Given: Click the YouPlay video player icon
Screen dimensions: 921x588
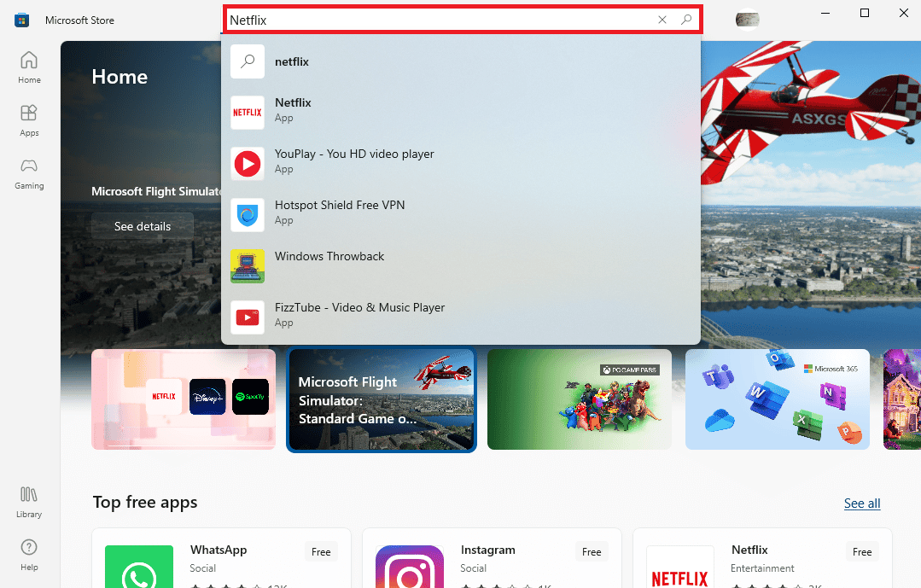Looking at the screenshot, I should [x=248, y=163].
